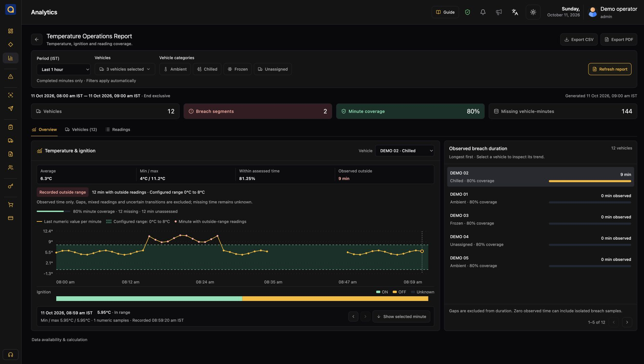644x364 pixels.
Task: Open the billing card sidebar icon
Action: click(10, 218)
